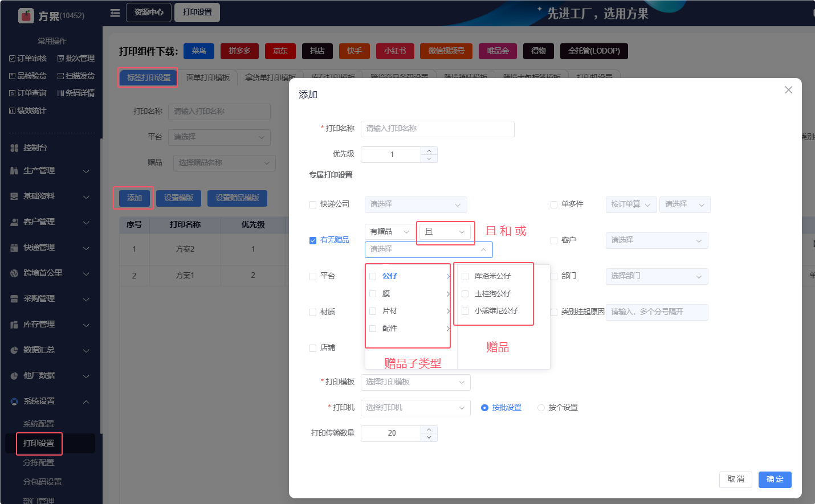This screenshot has height=504, width=815.
Task: Open 条码详情 shortcut in common operations
Action: (x=76, y=93)
